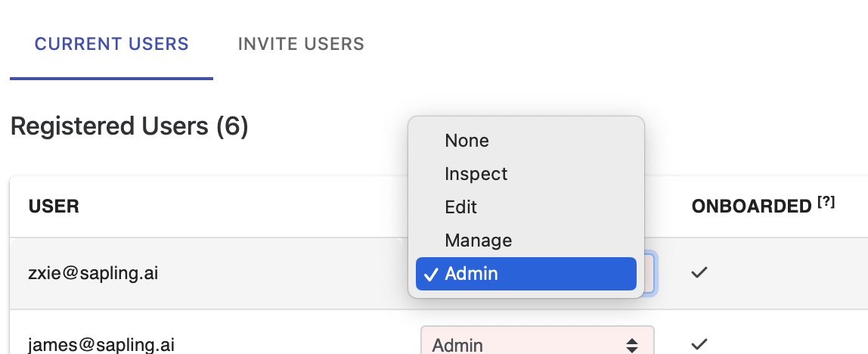This screenshot has height=354, width=868.
Task: Click the [?] help marker by ONBOARDED
Action: coord(826,203)
